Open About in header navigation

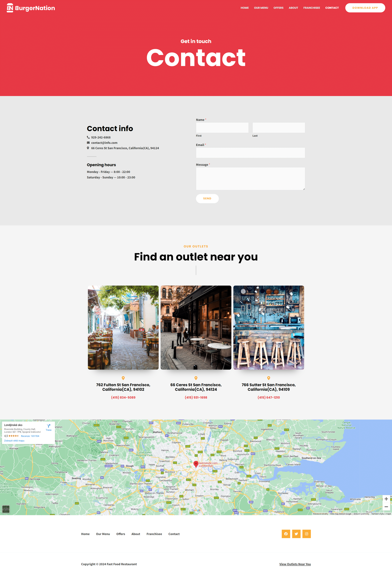pyautogui.click(x=293, y=8)
